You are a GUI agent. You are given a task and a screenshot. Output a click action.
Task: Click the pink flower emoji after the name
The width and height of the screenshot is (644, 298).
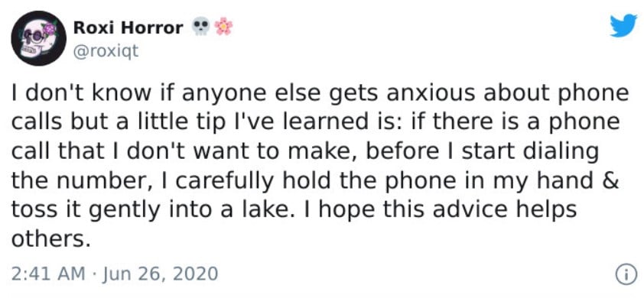coord(223,27)
